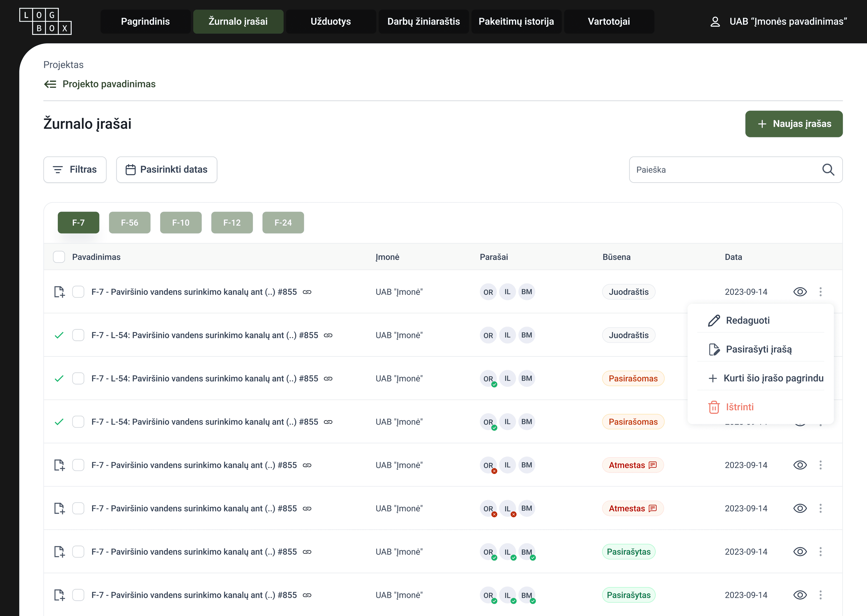Click the Pasirašyti įrašą signing icon
This screenshot has width=867, height=616.
pyautogui.click(x=714, y=349)
